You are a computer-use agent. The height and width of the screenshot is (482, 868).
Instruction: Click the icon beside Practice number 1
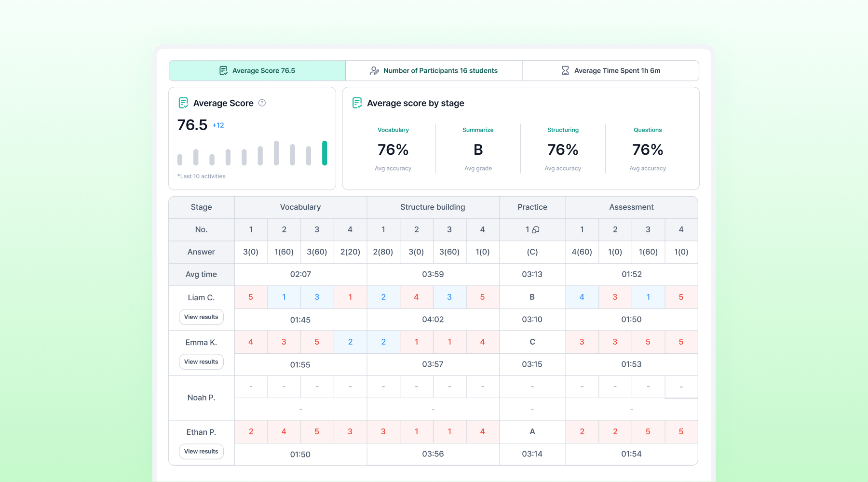coord(535,230)
